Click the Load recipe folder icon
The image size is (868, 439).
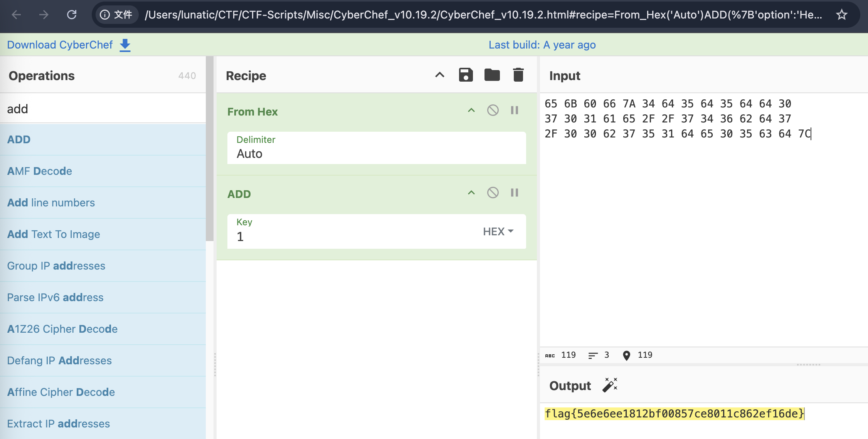[492, 75]
